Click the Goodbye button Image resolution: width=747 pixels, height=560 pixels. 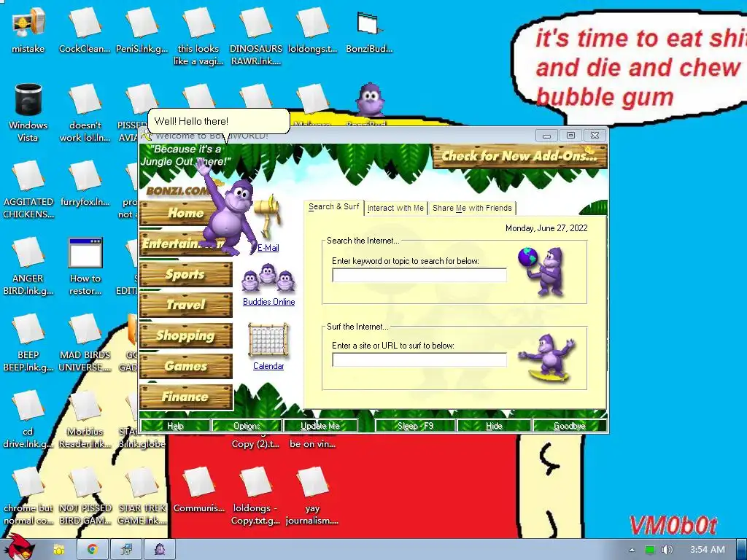pyautogui.click(x=570, y=426)
